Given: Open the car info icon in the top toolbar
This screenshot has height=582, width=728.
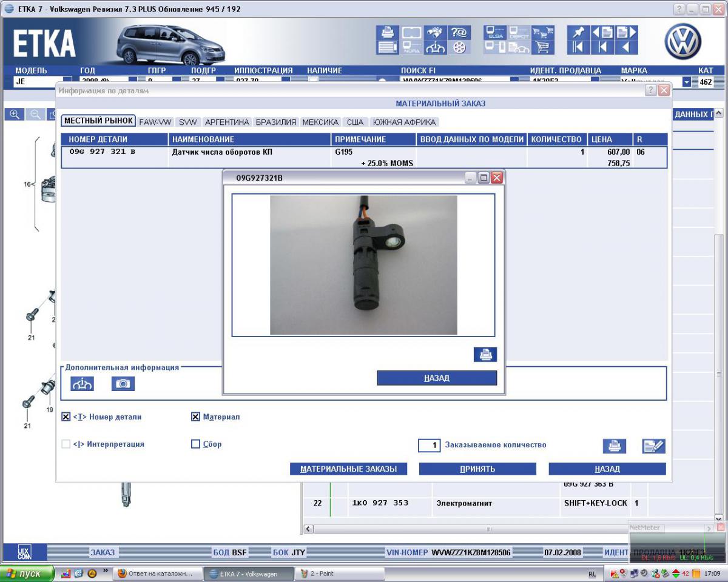Looking at the screenshot, I should click(436, 47).
